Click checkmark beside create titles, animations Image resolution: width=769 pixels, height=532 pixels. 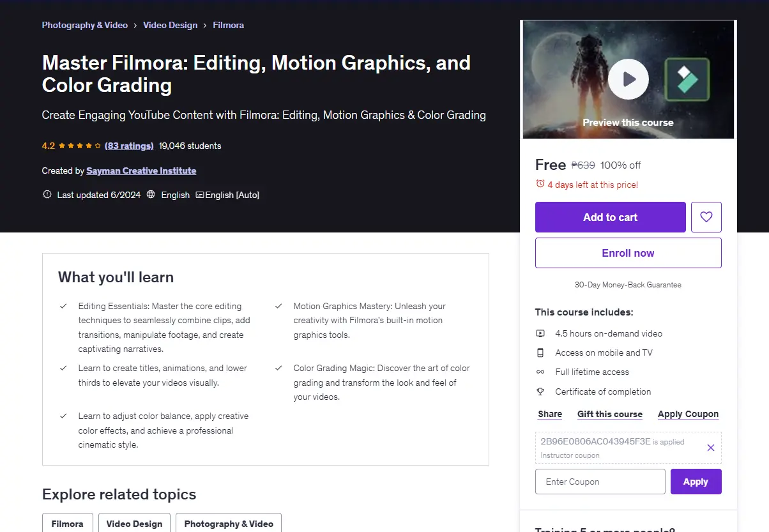pyautogui.click(x=63, y=368)
